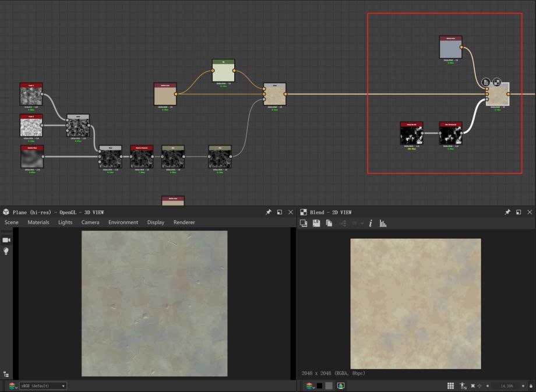Open the Lights menu

pyautogui.click(x=65, y=222)
